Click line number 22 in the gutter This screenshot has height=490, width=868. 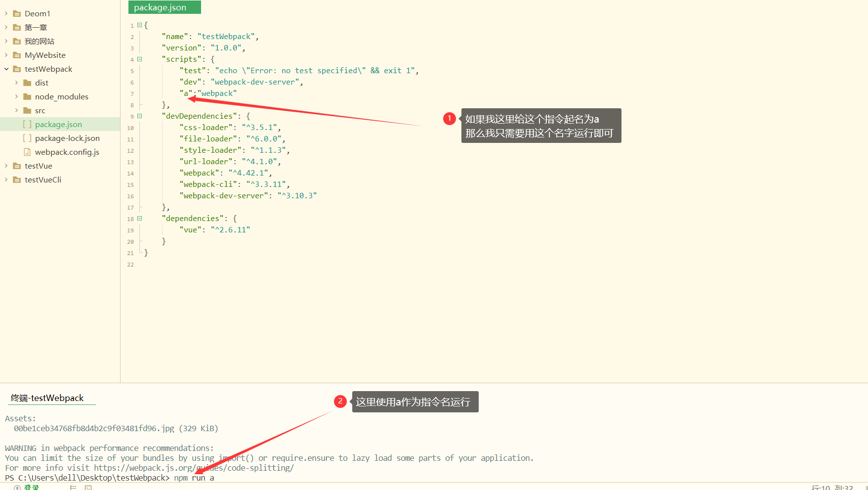tap(130, 265)
